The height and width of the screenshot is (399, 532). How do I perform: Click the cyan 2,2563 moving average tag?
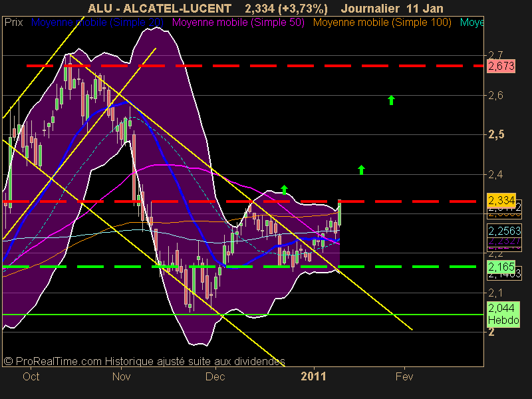pos(504,231)
